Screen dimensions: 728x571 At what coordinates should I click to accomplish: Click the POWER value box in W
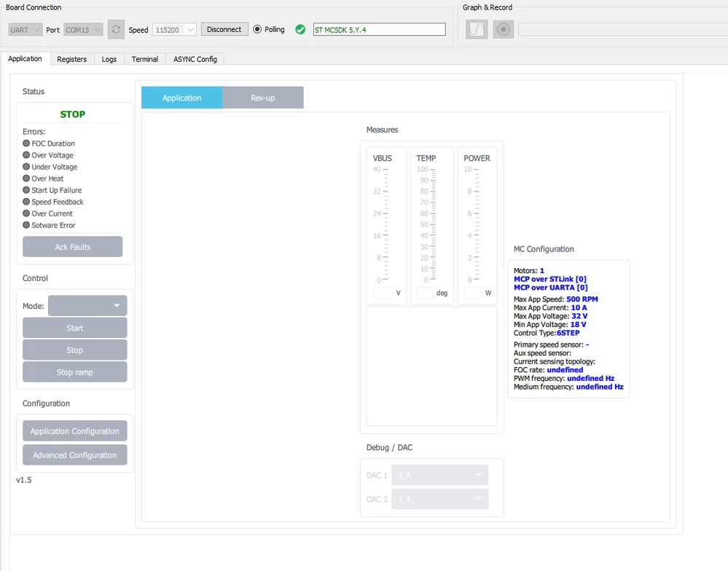(x=473, y=293)
